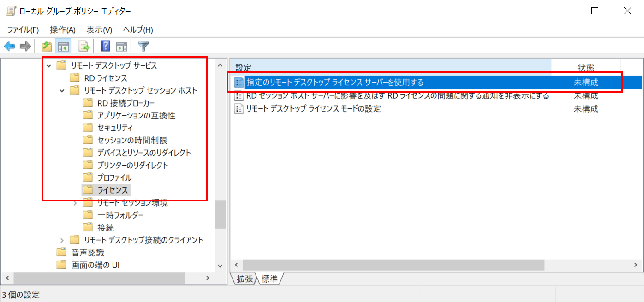644x302 pixels.
Task: Toggle the Show/Hide Console Tree icon
Action: 63,46
